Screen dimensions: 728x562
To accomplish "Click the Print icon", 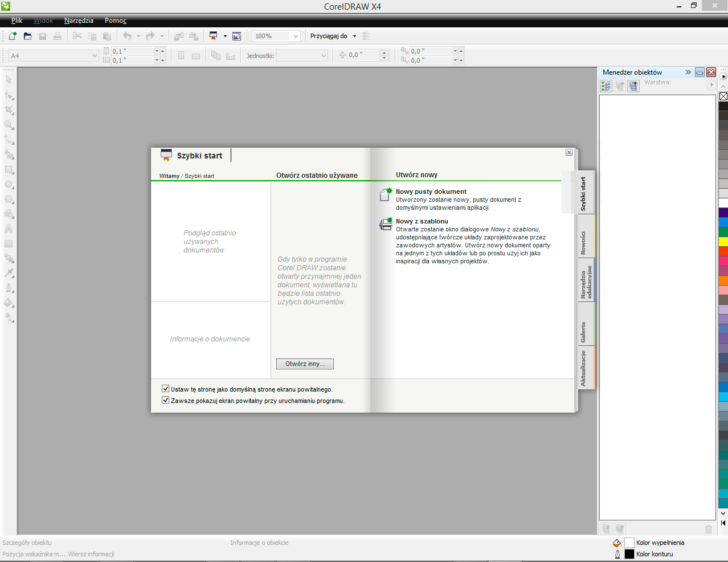I will (x=58, y=36).
